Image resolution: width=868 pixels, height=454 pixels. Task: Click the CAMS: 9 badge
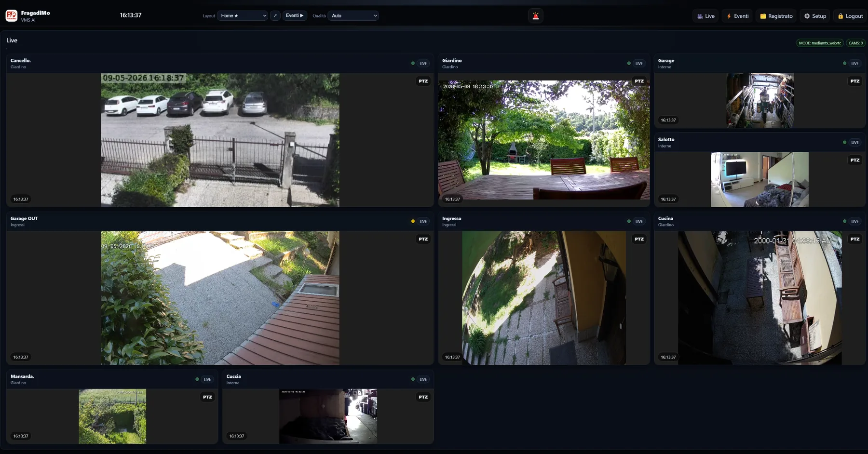tap(856, 43)
